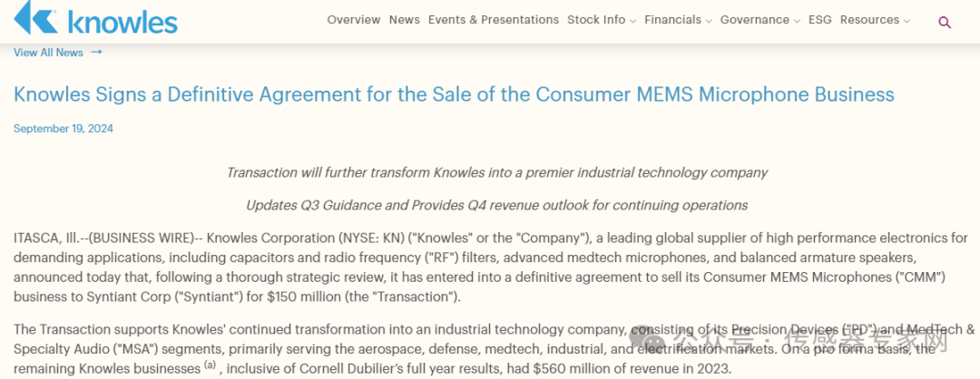The width and height of the screenshot is (980, 379).
Task: Expand the Financials dropdown chevron
Action: point(709,21)
